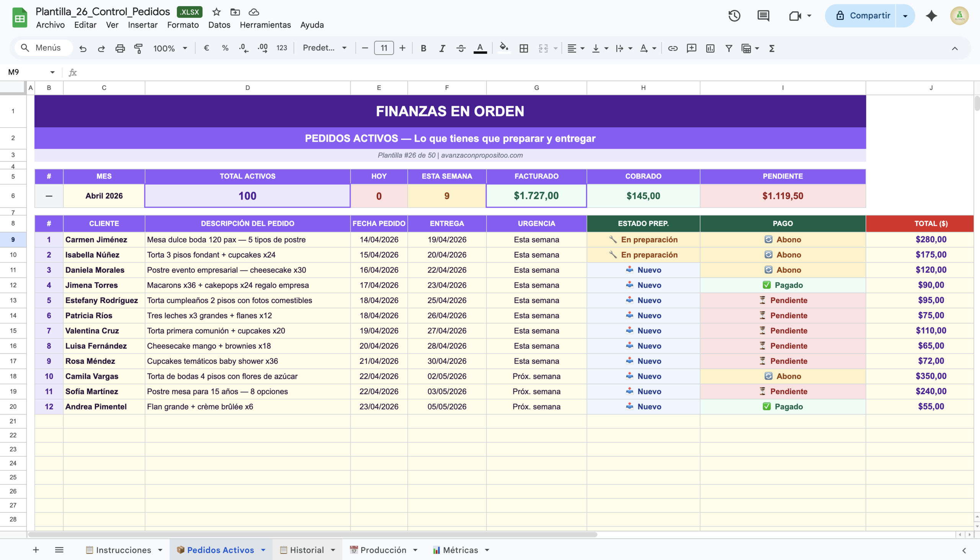Expand the font family dropdown
980x560 pixels.
point(325,48)
